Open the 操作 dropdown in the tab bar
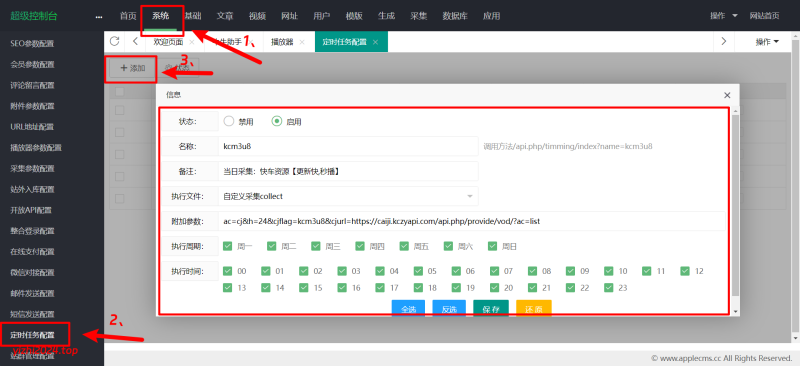The height and width of the screenshot is (366, 800). (x=767, y=42)
